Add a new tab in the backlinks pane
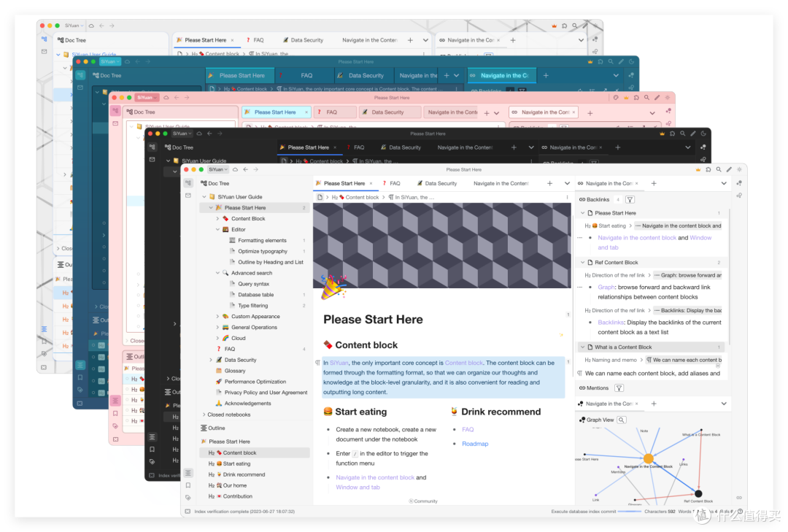 pos(654,183)
